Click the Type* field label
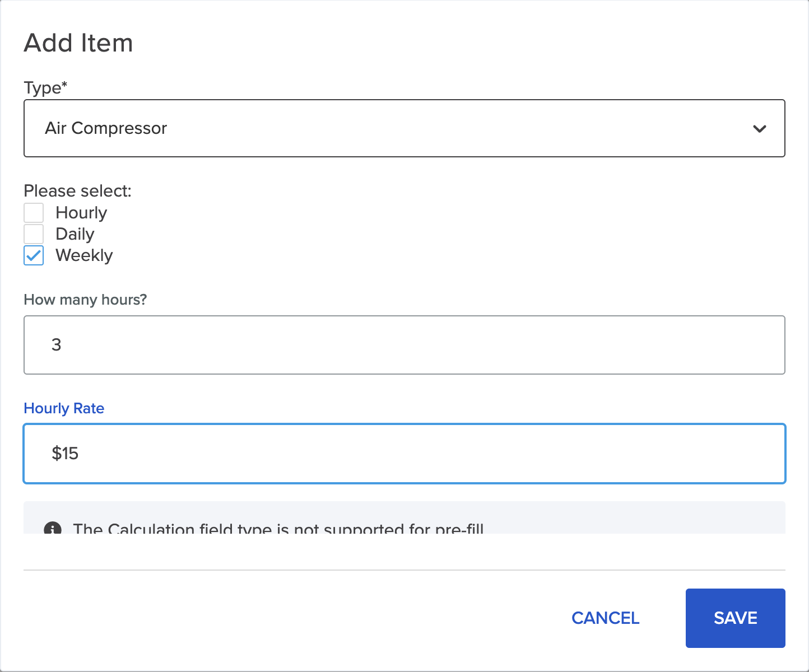 [45, 88]
